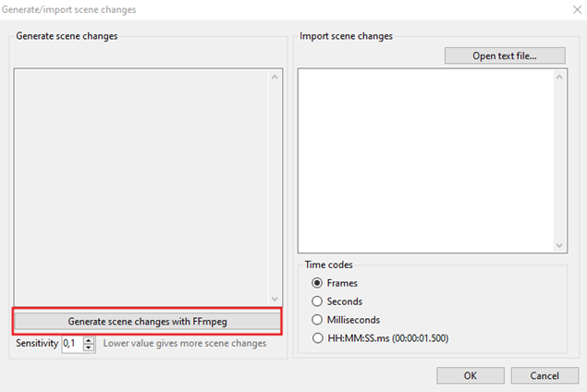Click inside the generated scene changes list
587x392 pixels.
(141, 187)
